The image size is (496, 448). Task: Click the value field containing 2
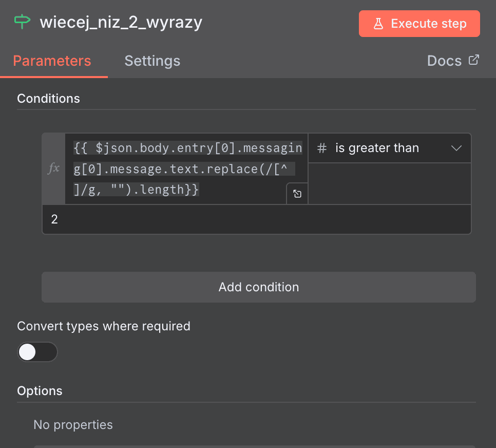(205, 219)
